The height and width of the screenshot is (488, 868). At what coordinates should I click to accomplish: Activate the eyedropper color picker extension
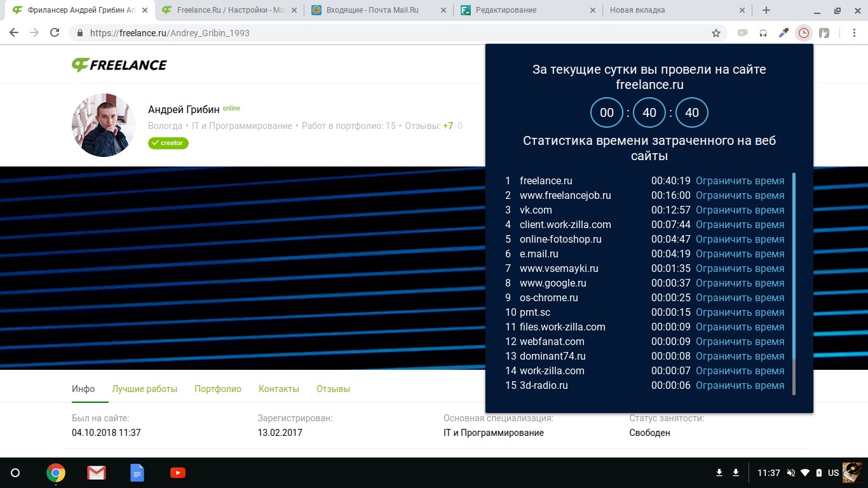(783, 33)
